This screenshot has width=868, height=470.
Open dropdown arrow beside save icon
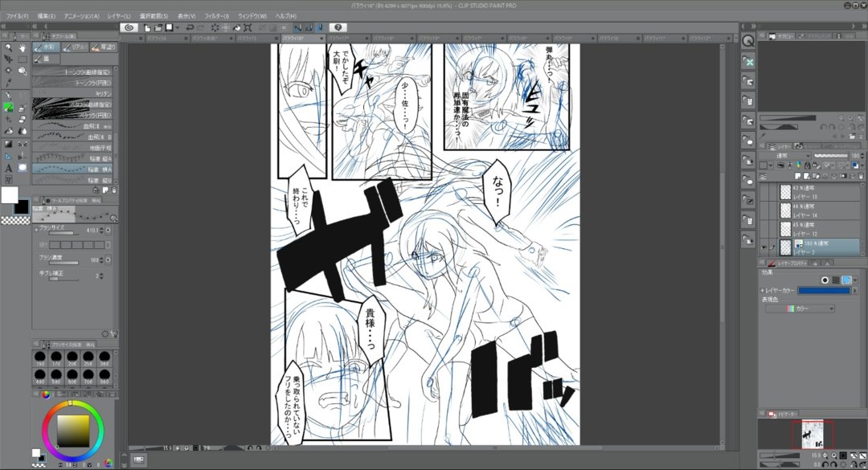tap(177, 27)
